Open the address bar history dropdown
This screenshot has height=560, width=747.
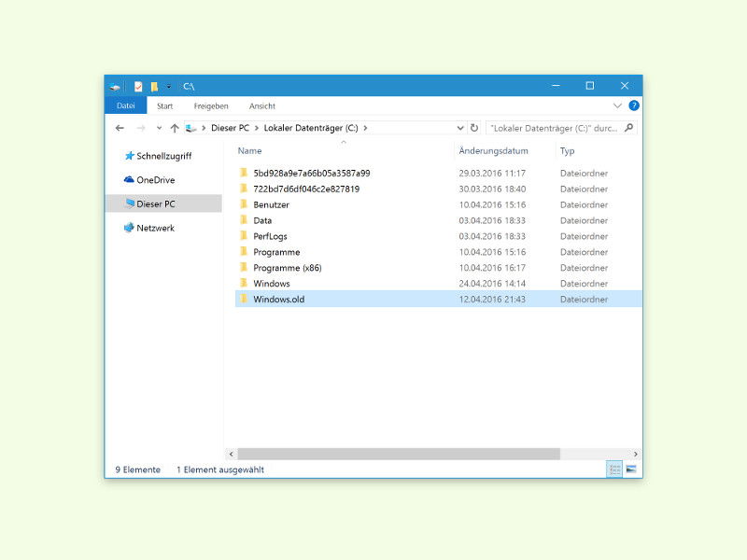pyautogui.click(x=460, y=128)
